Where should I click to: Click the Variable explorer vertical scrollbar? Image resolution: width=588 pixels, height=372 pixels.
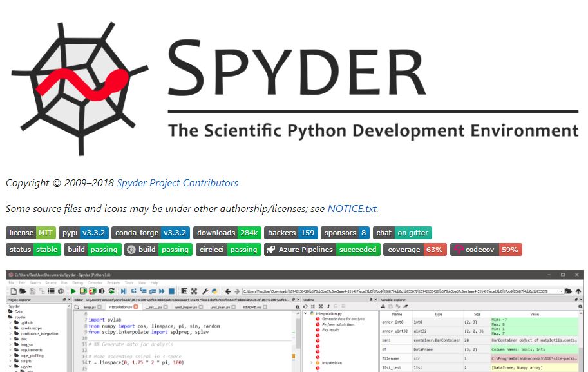pyautogui.click(x=582, y=342)
